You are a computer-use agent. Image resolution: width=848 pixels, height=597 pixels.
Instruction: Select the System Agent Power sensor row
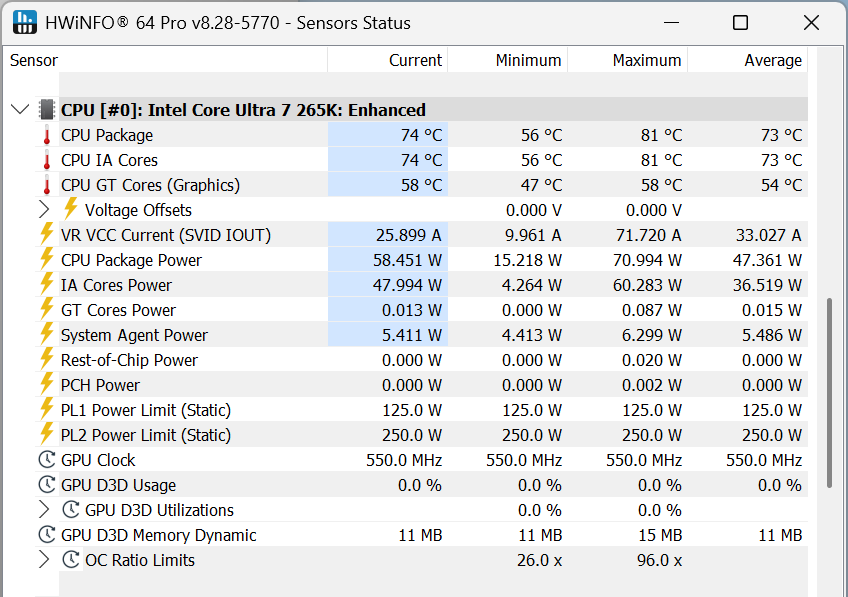pos(134,335)
